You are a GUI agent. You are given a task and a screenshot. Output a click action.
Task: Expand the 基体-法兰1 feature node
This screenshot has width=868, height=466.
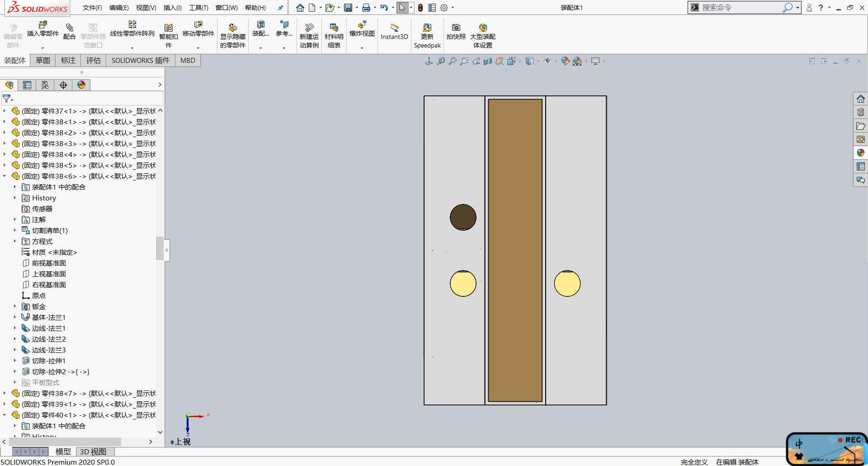14,317
